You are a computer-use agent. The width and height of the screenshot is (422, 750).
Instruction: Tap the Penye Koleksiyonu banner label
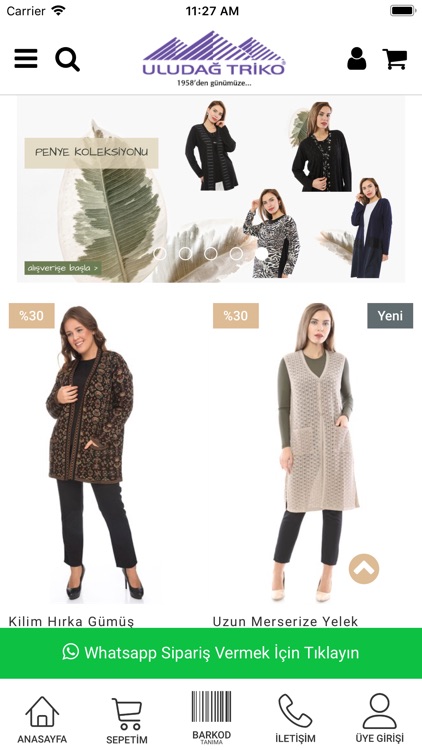91,153
